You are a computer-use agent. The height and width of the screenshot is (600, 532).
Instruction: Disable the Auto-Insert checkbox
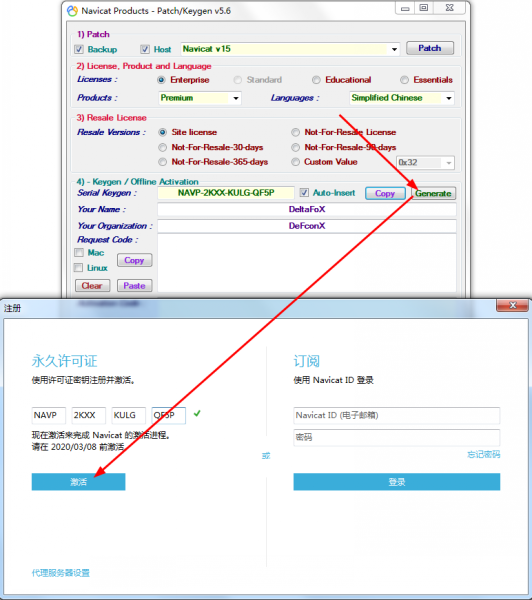[304, 192]
